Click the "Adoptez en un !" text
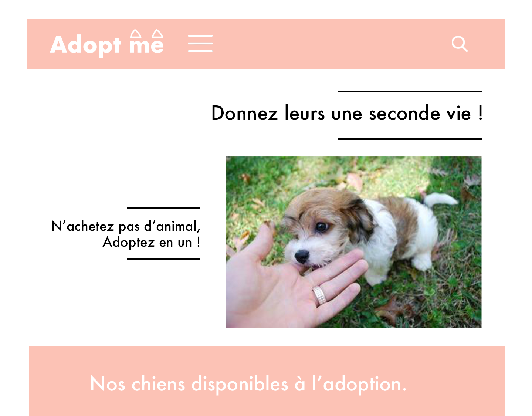 pyautogui.click(x=151, y=242)
